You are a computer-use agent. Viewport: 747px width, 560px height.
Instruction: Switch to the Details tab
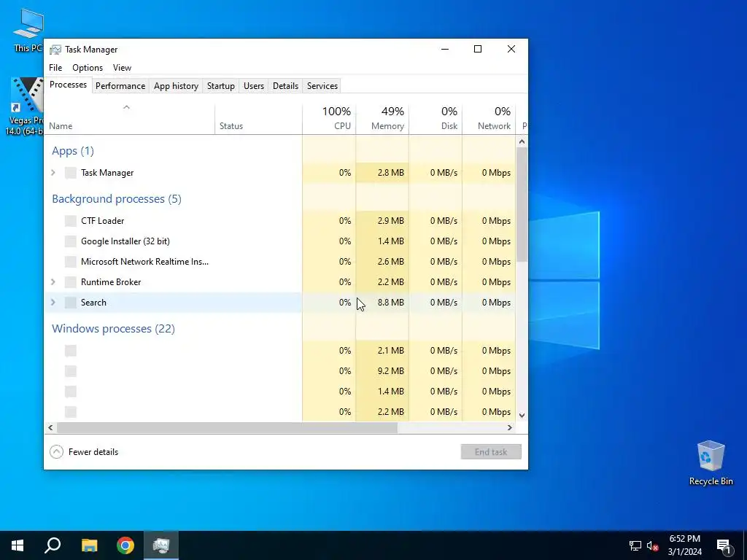pos(285,86)
